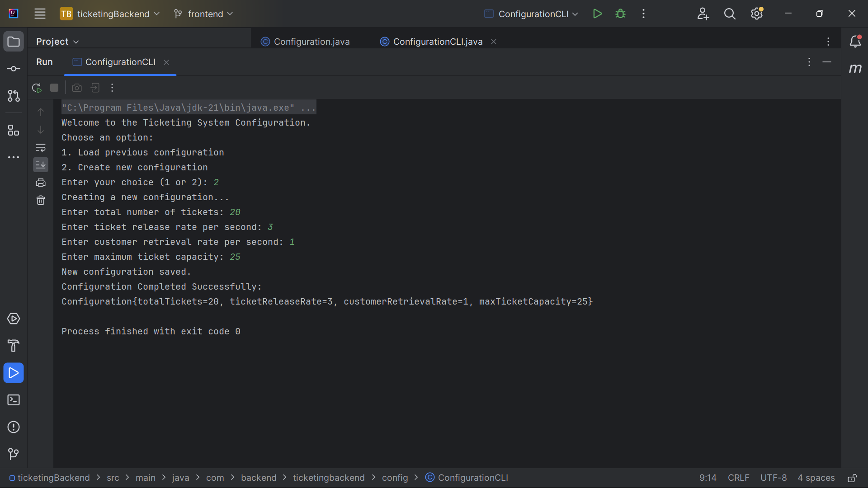The width and height of the screenshot is (868, 488).
Task: Open the main hamburger menu
Action: pyautogui.click(x=40, y=14)
